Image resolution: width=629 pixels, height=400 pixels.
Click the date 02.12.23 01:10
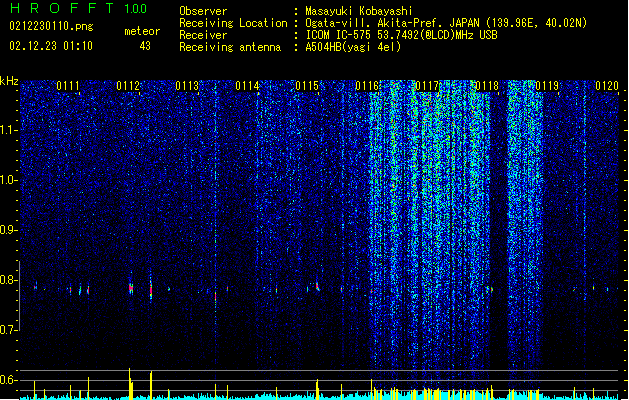[x=51, y=46]
